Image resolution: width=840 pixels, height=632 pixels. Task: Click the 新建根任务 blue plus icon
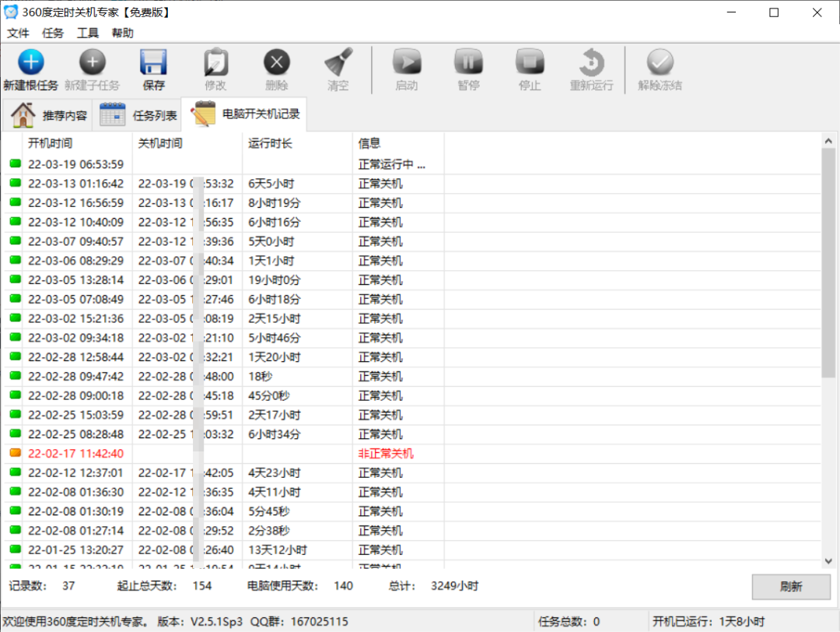(31, 62)
